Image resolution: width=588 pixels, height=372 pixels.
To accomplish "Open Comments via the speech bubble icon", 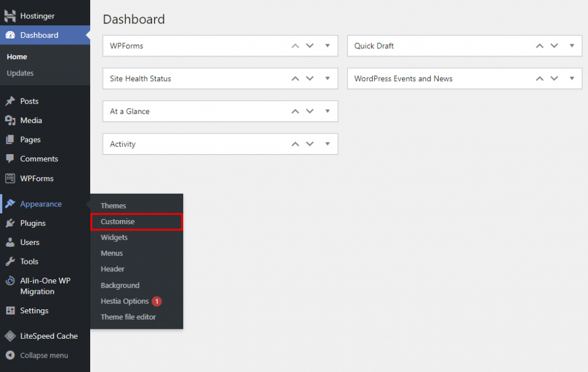I will click(10, 159).
